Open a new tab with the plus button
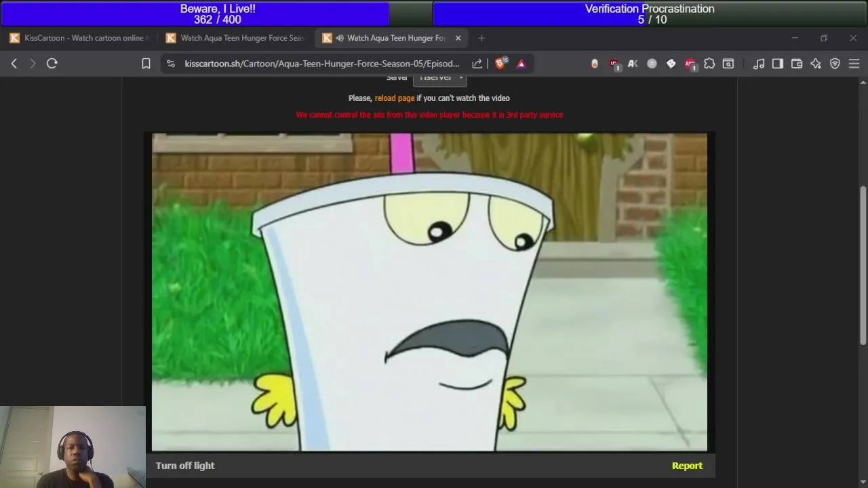This screenshot has width=868, height=488. (481, 38)
